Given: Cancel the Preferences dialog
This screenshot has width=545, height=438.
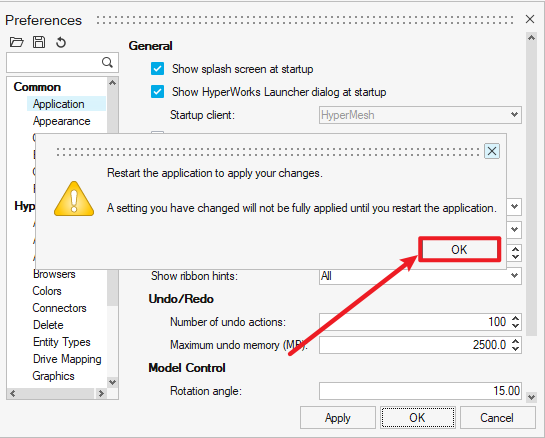Looking at the screenshot, I should click(497, 417).
